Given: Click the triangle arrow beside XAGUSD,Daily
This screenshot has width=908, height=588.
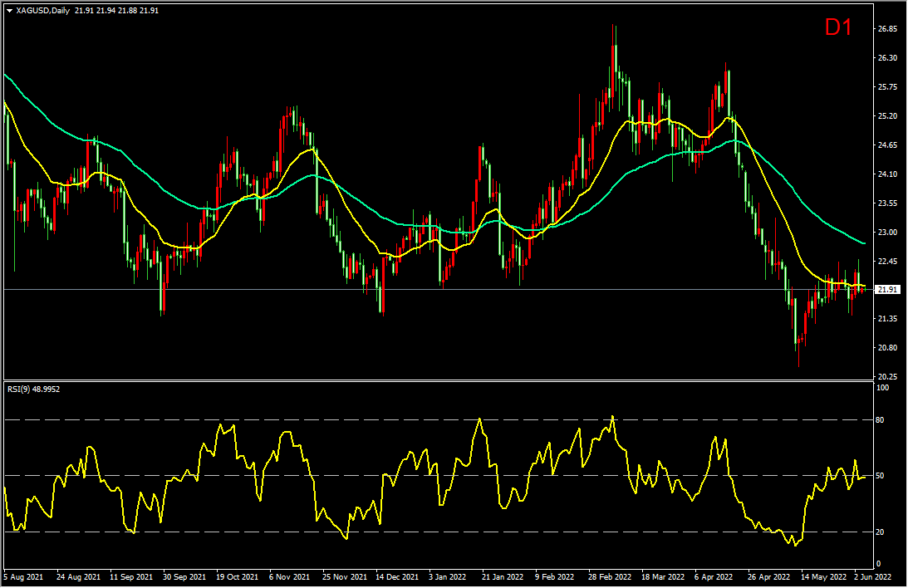Looking at the screenshot, I should click(x=10, y=11).
